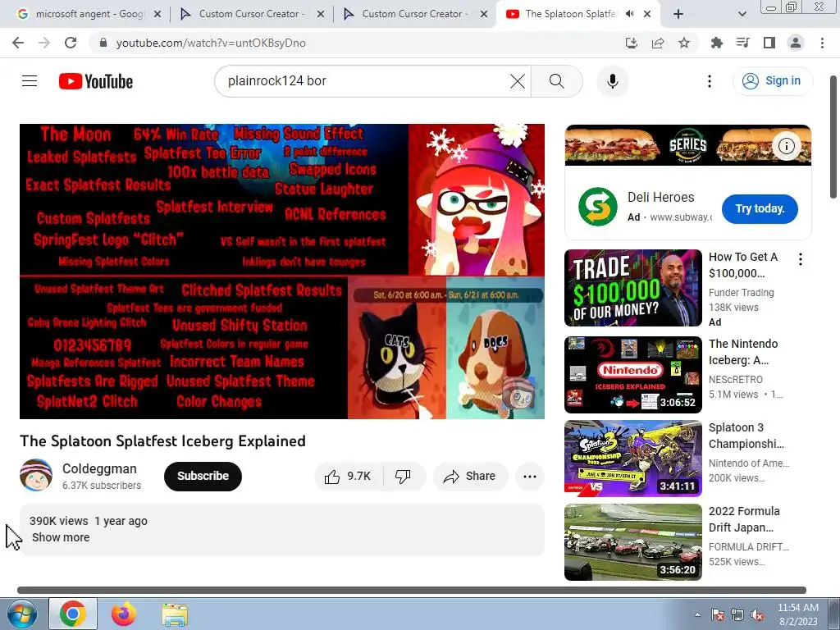The image size is (840, 630).
Task: Reload the current page
Action: (x=71, y=43)
